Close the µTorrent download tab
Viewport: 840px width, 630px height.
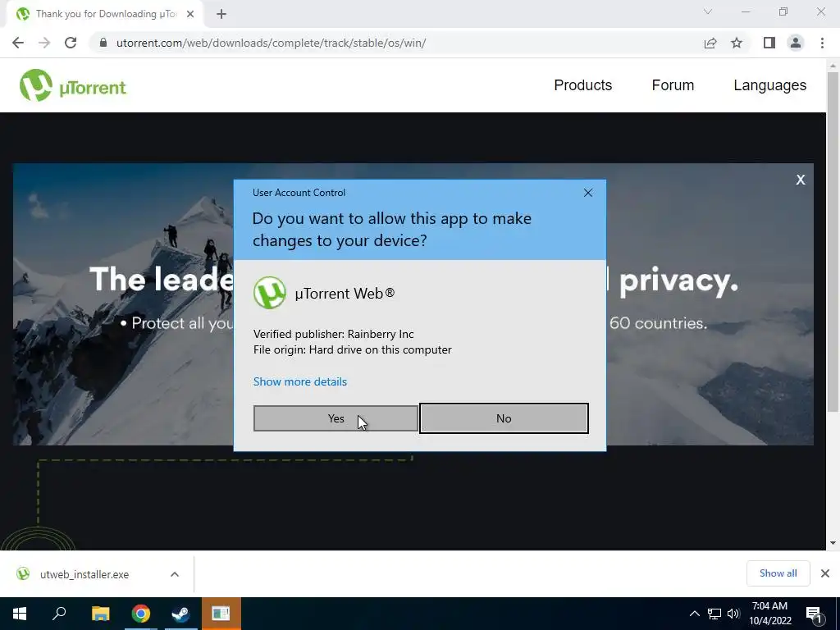(190, 14)
